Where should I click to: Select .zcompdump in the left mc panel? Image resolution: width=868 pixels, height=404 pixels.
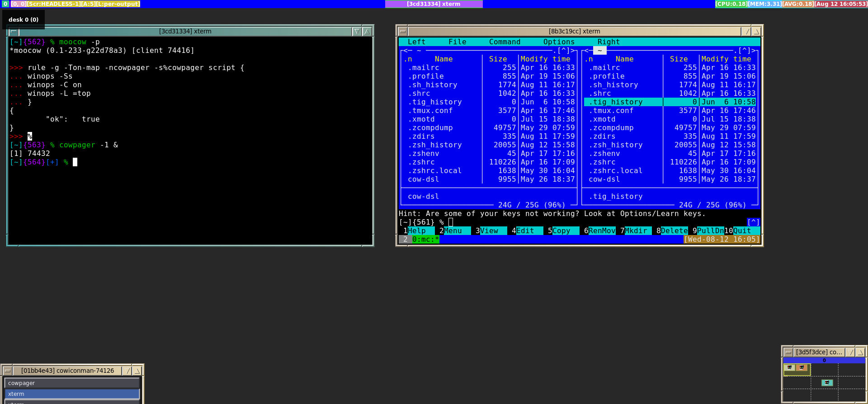[x=489, y=128]
